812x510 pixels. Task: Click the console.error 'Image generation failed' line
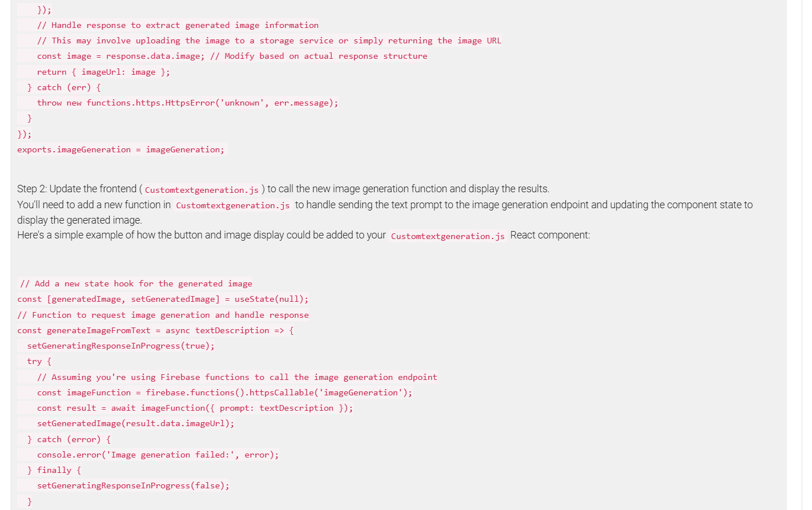(158, 455)
